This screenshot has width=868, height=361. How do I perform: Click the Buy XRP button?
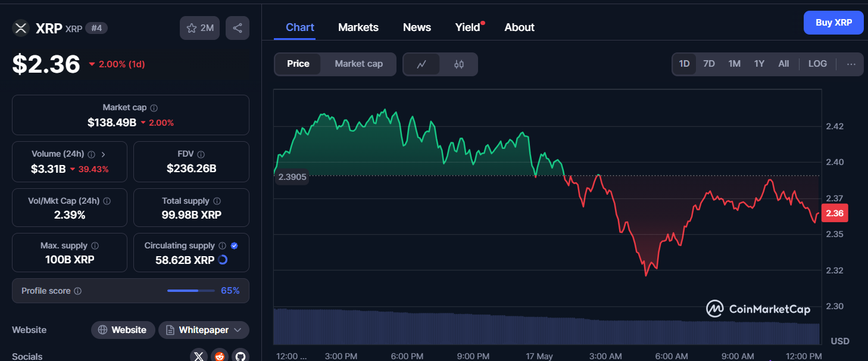coord(833,23)
